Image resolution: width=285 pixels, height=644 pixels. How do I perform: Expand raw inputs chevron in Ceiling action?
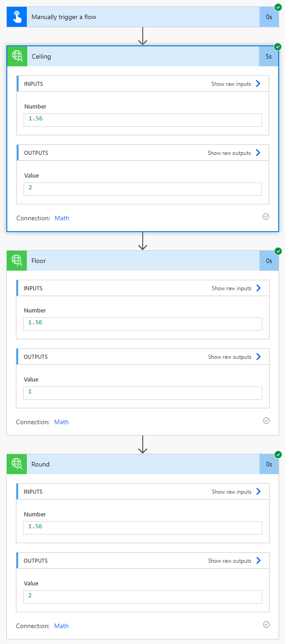tap(258, 84)
